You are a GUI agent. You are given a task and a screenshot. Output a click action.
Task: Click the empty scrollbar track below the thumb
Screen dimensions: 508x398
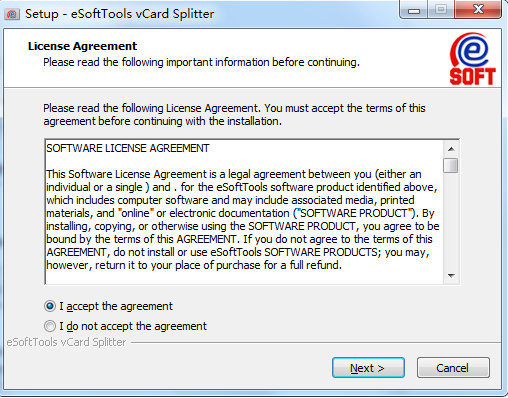point(451,221)
